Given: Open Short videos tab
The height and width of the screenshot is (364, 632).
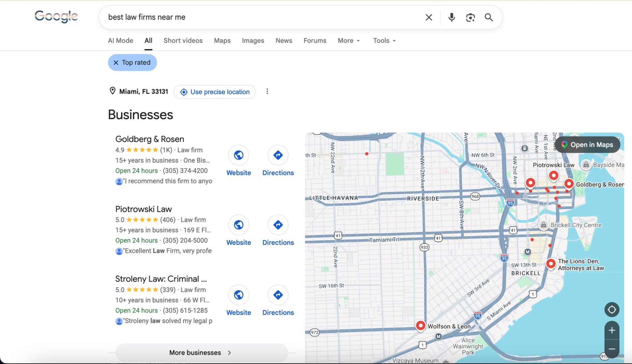Looking at the screenshot, I should click(x=183, y=40).
